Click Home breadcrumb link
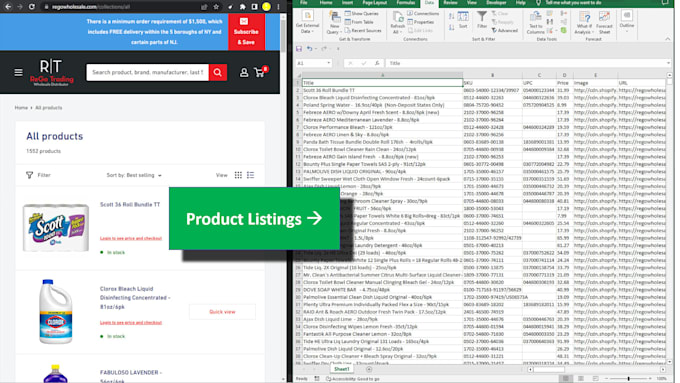The image size is (680, 383). coord(21,108)
